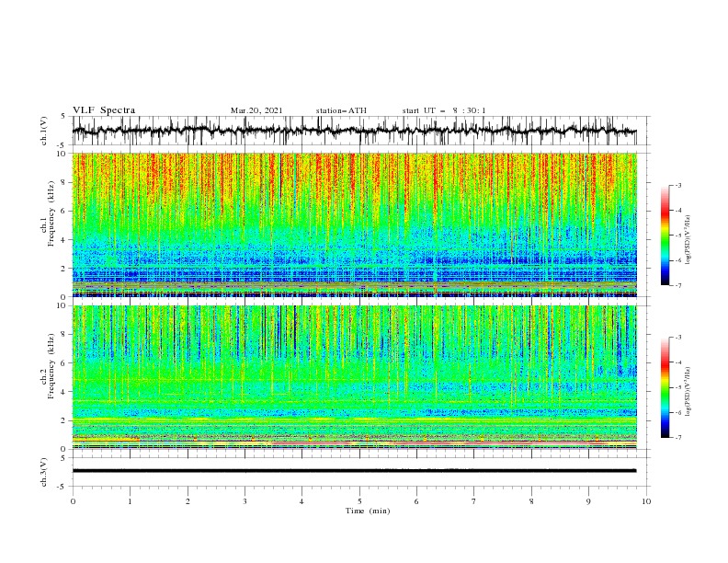Click the '-7' label on lower color bar
The image size is (728, 563).
[677, 438]
